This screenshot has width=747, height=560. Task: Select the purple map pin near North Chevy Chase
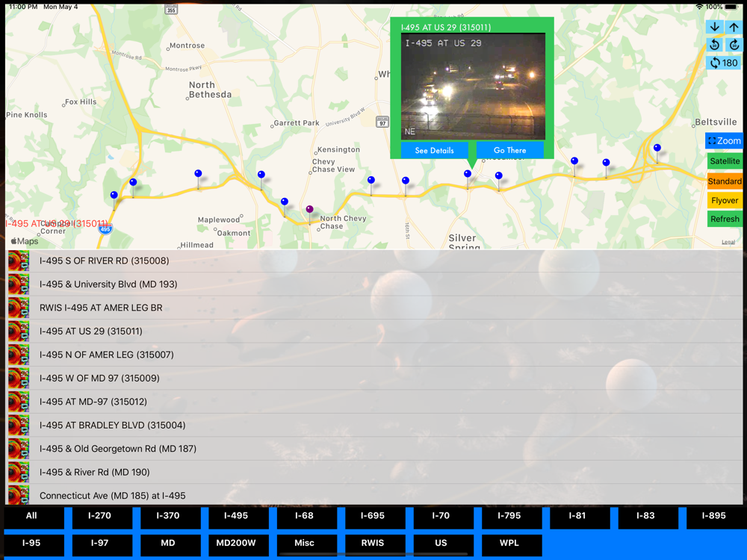click(310, 210)
